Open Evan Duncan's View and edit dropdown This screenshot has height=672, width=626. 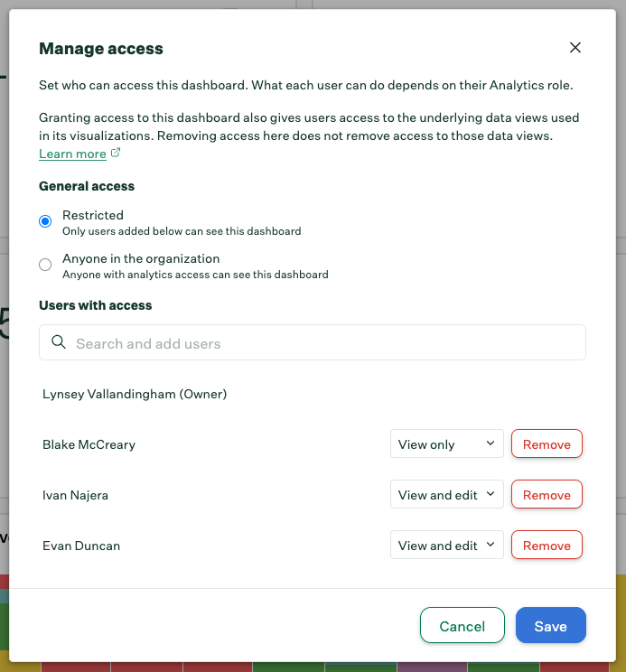446,545
